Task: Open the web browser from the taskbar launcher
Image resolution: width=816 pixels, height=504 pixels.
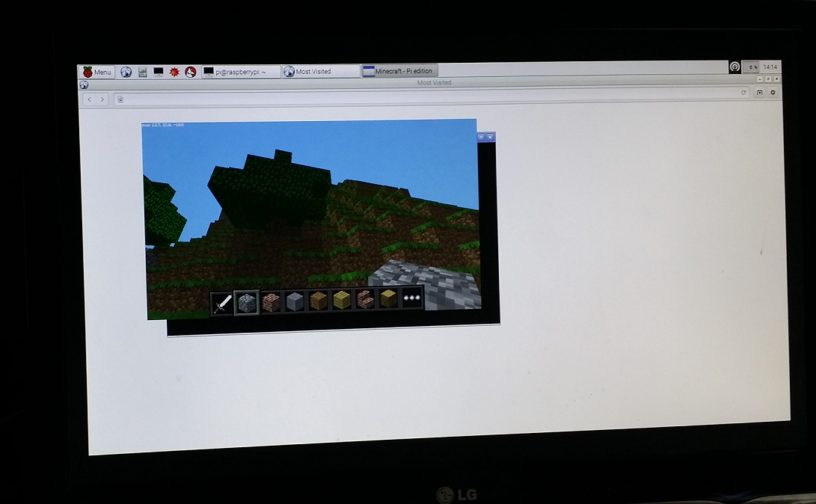Action: tap(125, 71)
